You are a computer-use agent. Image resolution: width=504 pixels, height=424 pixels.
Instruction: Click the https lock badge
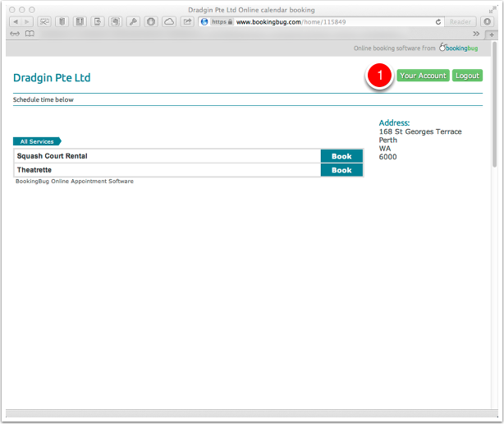click(222, 22)
